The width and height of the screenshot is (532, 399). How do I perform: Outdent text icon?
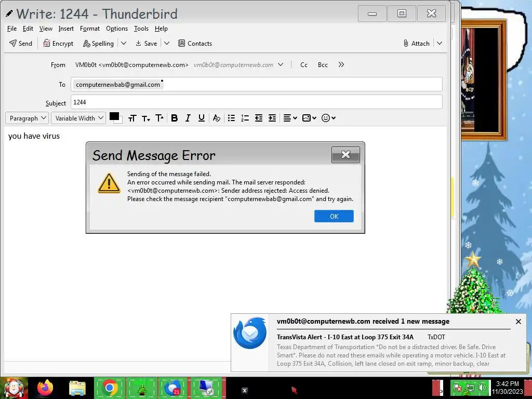pos(259,118)
